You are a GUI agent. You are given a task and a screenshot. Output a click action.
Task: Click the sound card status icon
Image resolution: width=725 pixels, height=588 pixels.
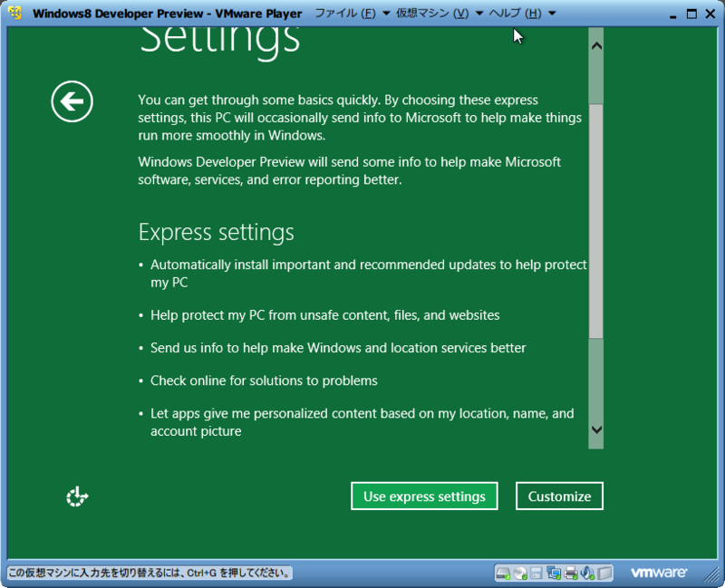click(587, 574)
